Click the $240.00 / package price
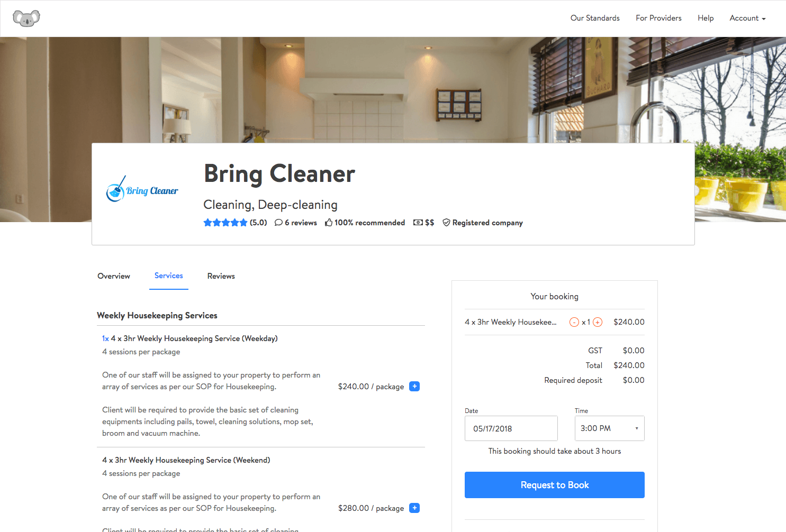786x532 pixels. pos(371,387)
